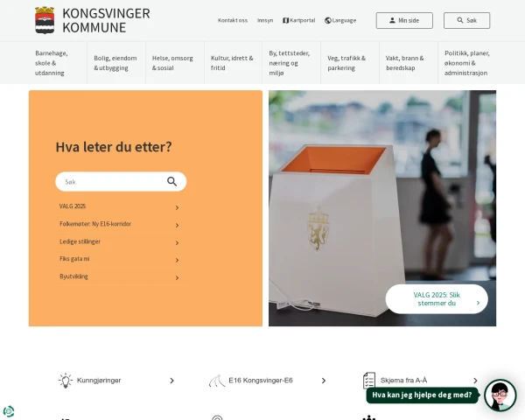
Task: Open the Kartportal map icon link
Action: tap(285, 20)
